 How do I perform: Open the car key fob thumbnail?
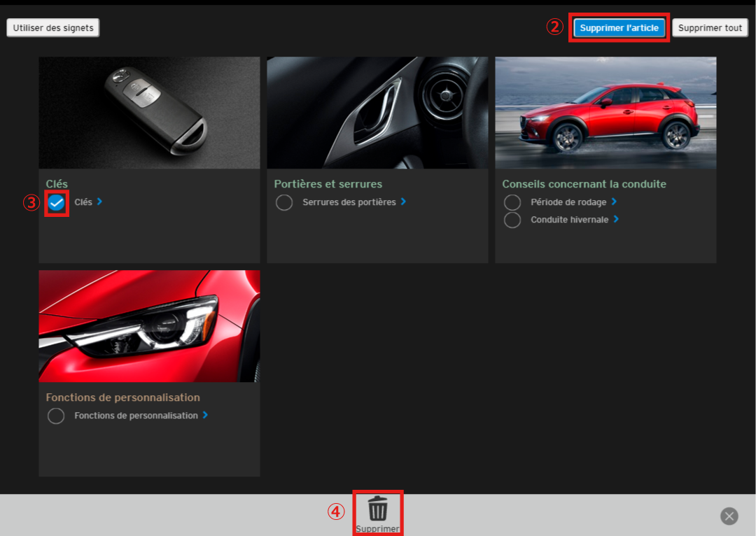click(149, 113)
